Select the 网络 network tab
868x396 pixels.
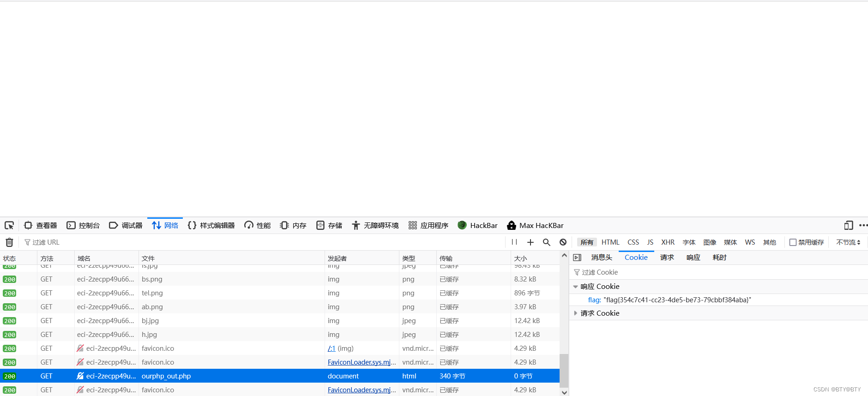(x=165, y=225)
